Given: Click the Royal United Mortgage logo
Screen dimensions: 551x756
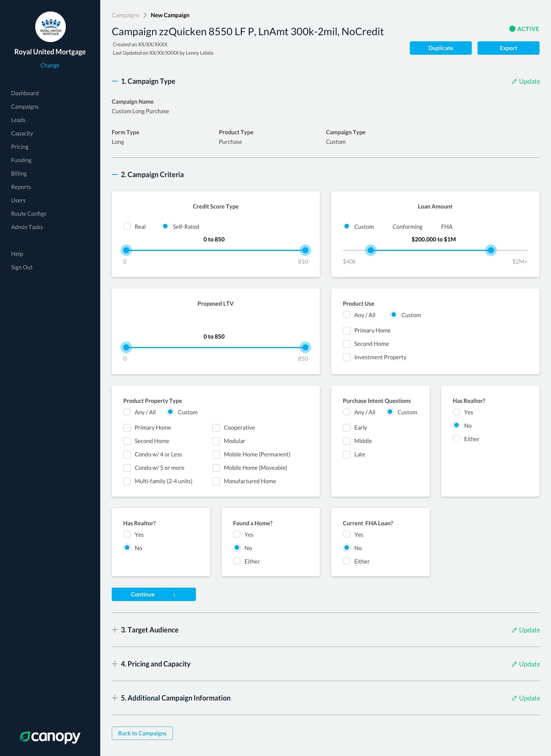Looking at the screenshot, I should (51, 27).
